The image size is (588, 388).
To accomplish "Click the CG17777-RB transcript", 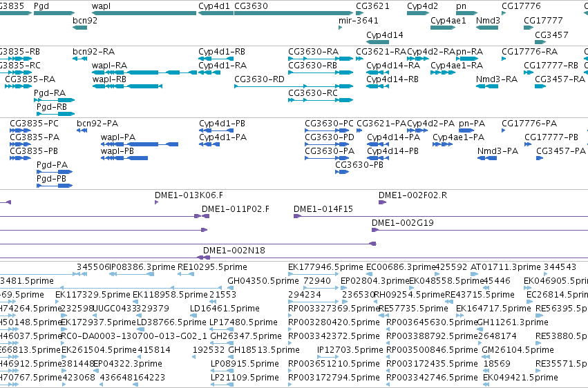I will coord(529,72).
